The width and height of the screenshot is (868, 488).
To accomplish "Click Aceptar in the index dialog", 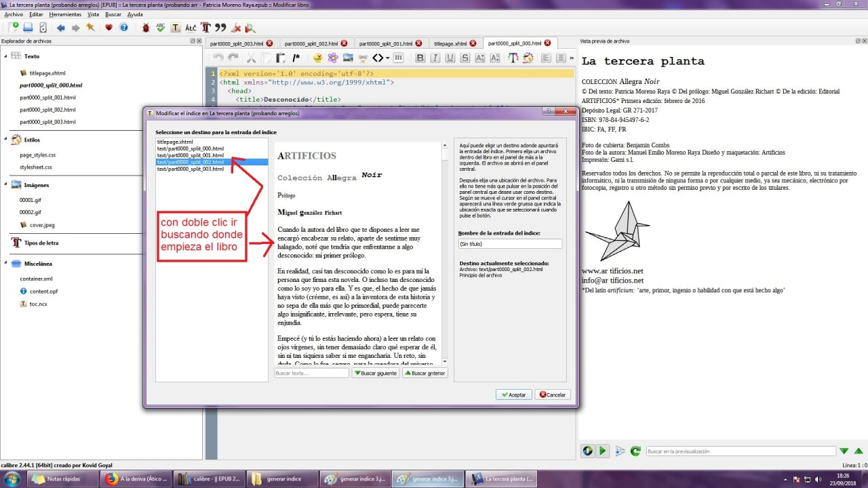I will [513, 394].
